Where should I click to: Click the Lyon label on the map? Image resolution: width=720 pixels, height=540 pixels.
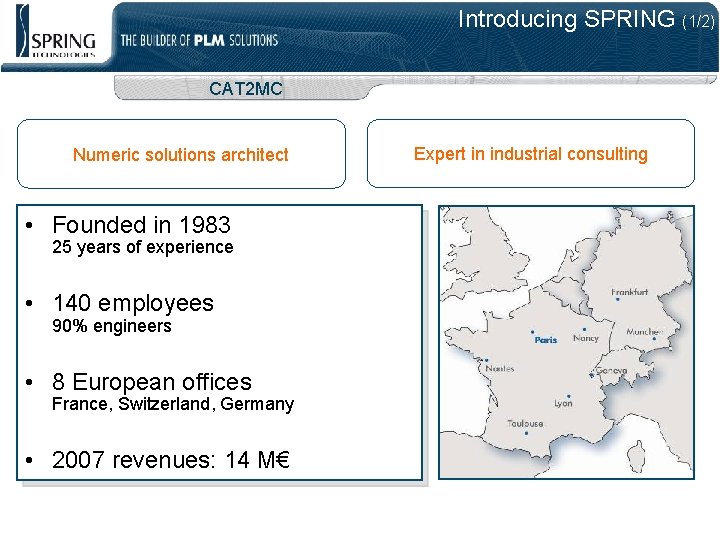[563, 404]
